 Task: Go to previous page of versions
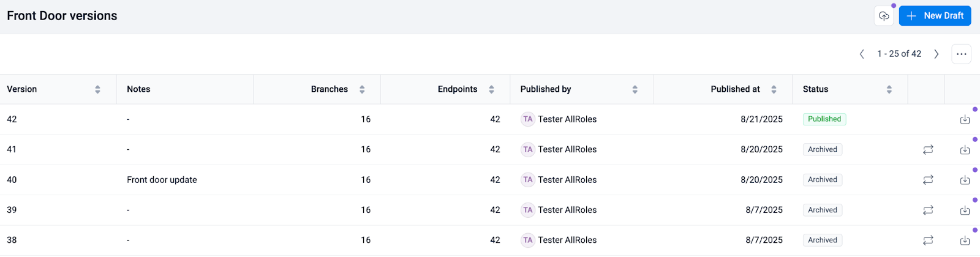click(x=862, y=54)
